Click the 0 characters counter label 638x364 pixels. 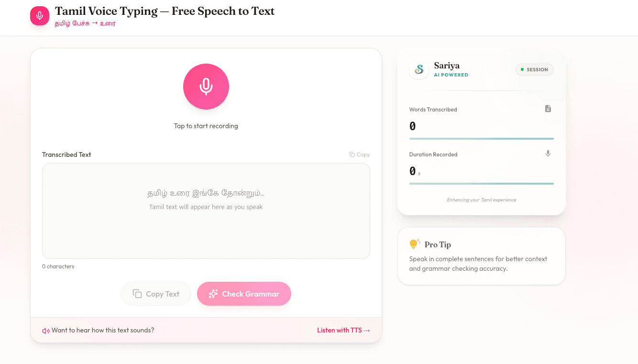pyautogui.click(x=58, y=266)
